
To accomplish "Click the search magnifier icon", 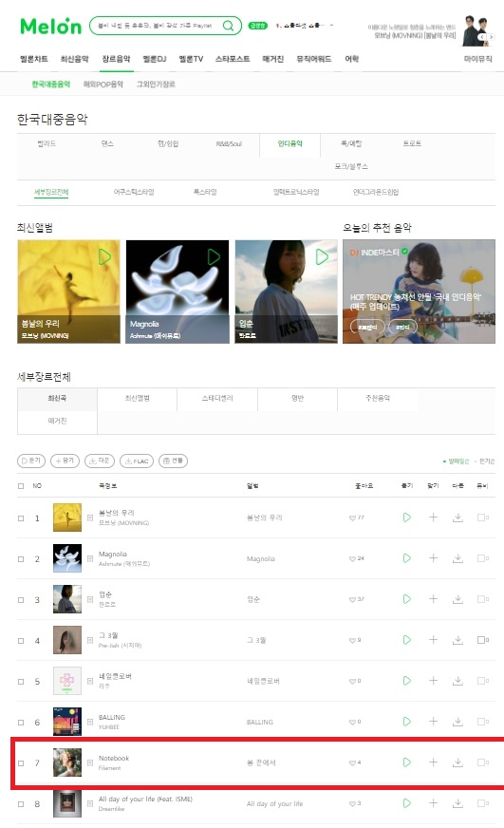I will (228, 26).
